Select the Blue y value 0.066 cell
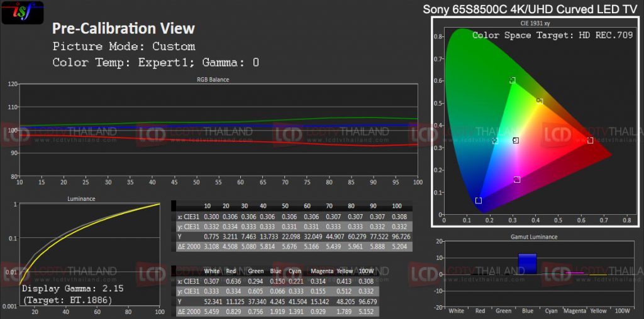The width and height of the screenshot is (644, 319). [277, 291]
